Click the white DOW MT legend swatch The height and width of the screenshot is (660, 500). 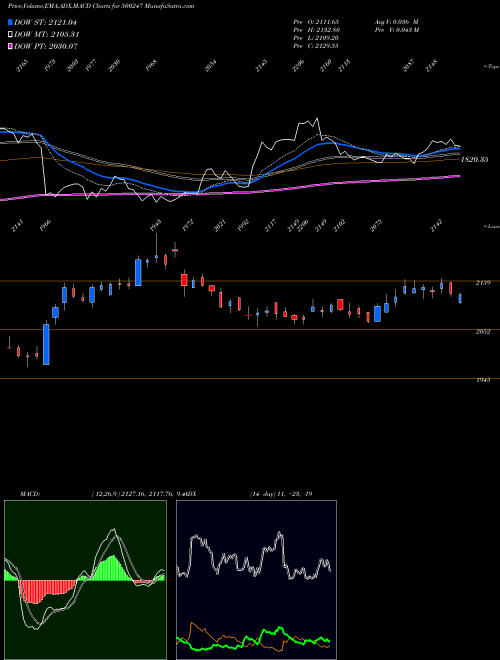pos(10,35)
